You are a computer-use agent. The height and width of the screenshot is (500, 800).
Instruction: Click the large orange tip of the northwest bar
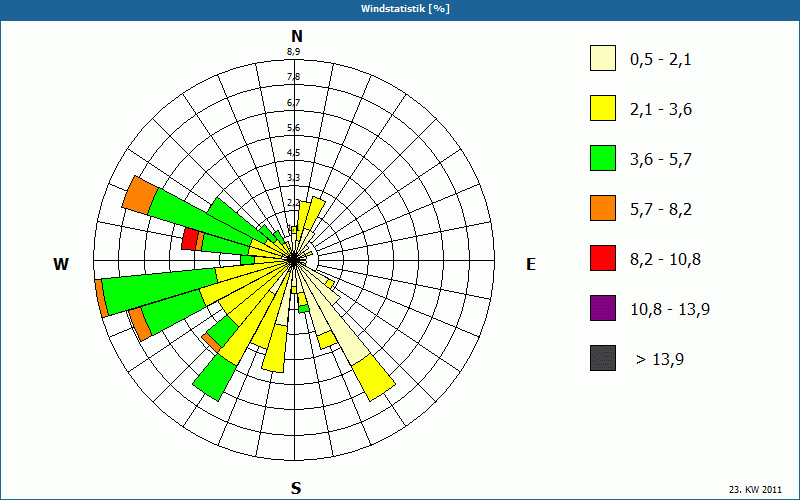point(140,195)
